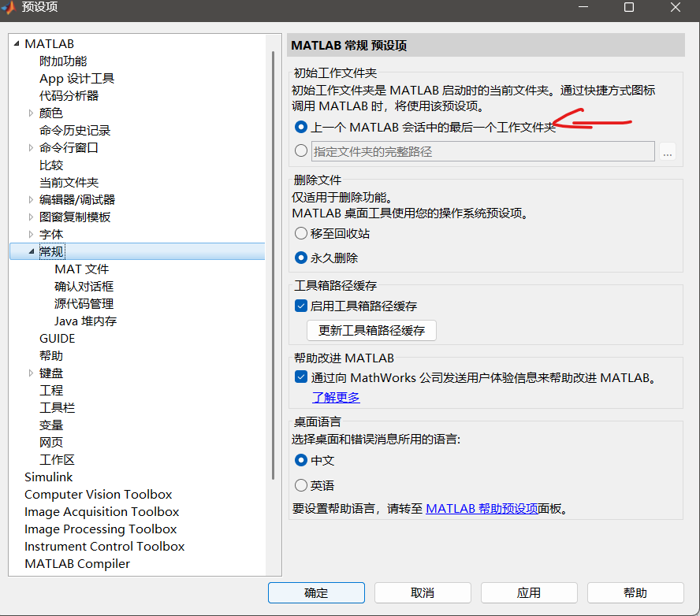Select 代码分析器 tree item
Image resolution: width=700 pixels, height=616 pixels.
pyautogui.click(x=69, y=96)
